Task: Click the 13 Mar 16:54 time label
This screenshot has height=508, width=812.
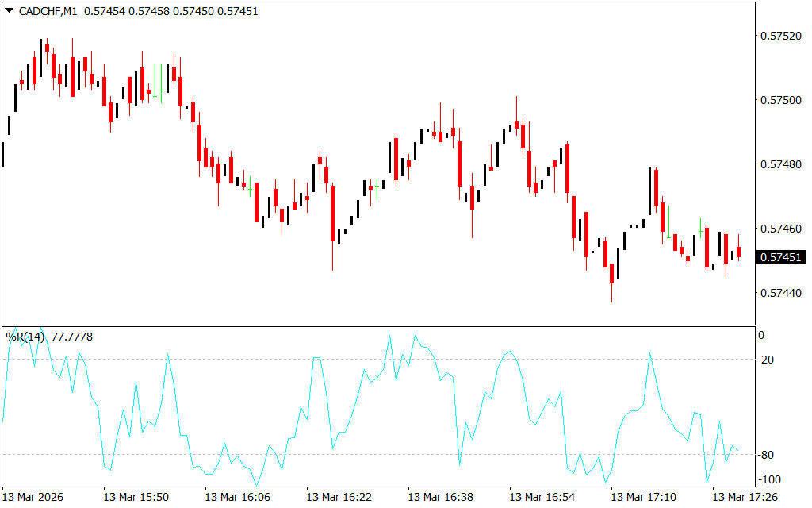Action: (542, 497)
